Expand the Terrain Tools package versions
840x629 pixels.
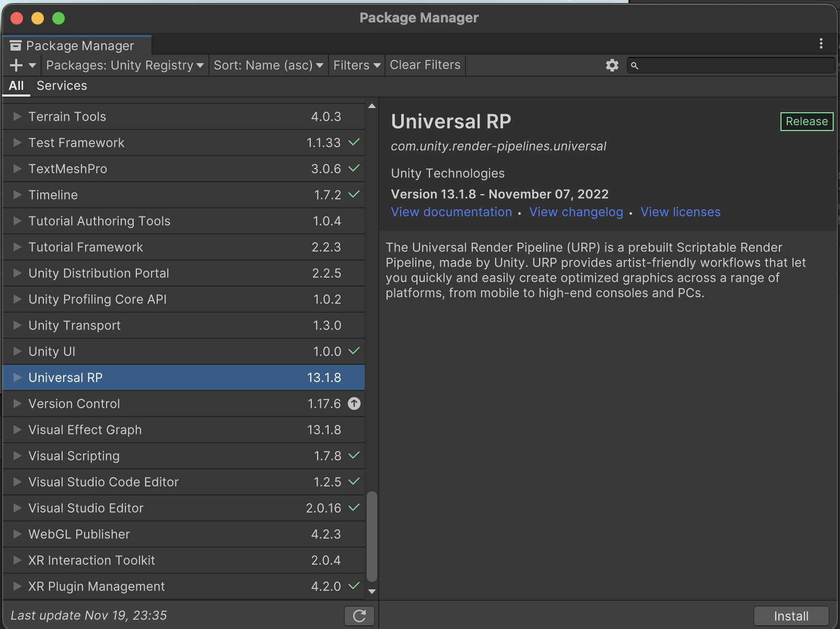pos(17,116)
